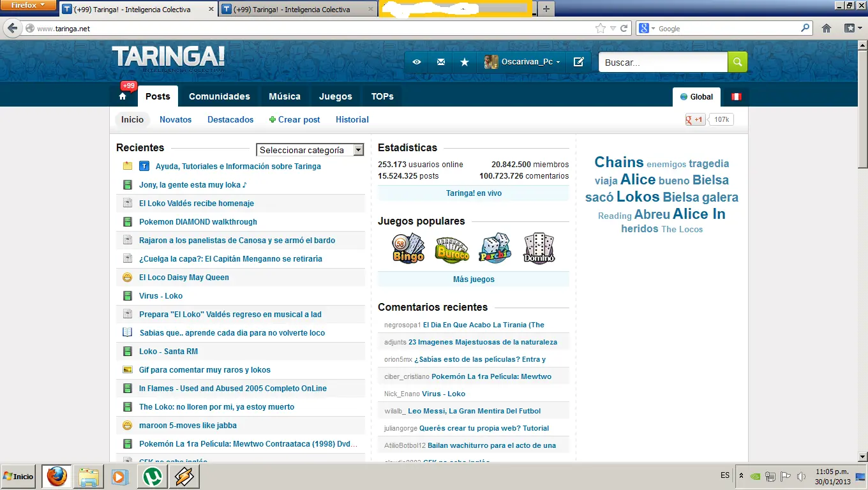The image size is (868, 490).
Task: Open the URL history dropdown arrow
Action: (613, 28)
